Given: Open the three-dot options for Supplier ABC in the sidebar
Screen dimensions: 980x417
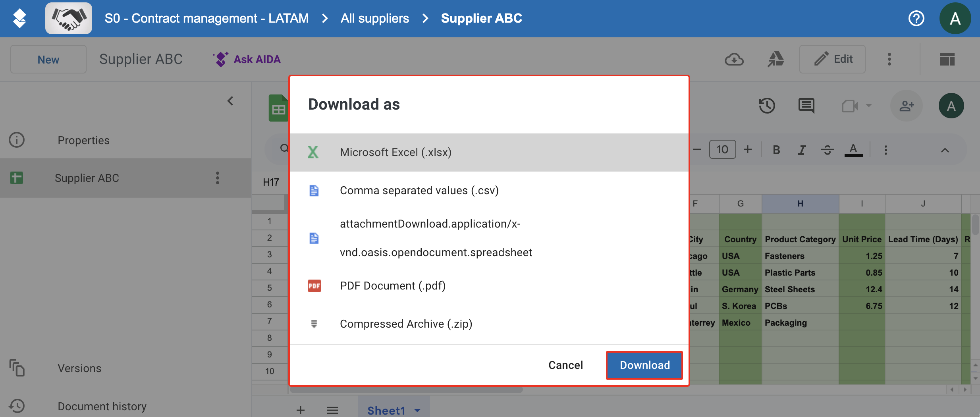Looking at the screenshot, I should (218, 178).
